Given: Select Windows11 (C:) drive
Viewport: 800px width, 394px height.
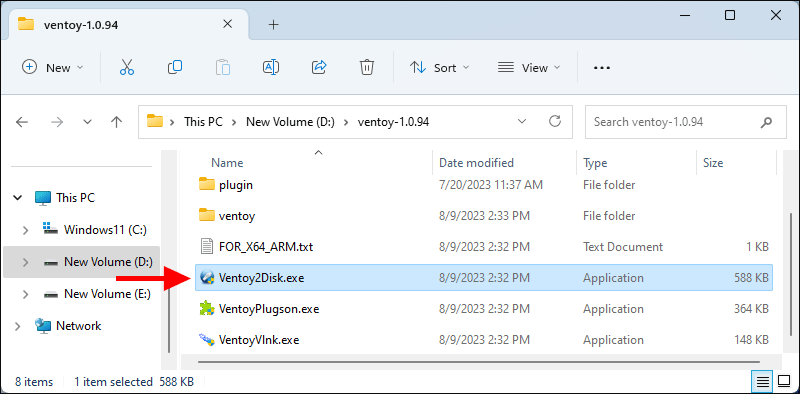Looking at the screenshot, I should (105, 230).
